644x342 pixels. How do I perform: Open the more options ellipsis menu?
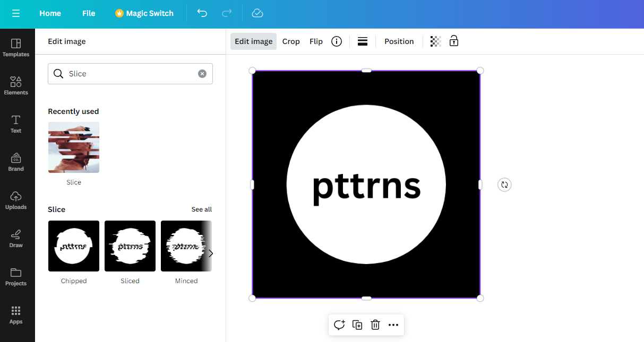(393, 325)
